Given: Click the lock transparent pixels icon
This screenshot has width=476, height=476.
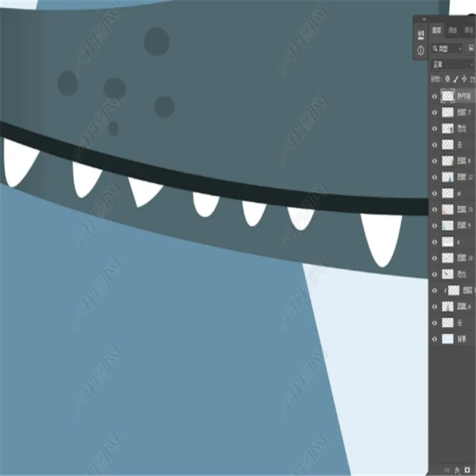Looking at the screenshot, I should click(448, 79).
